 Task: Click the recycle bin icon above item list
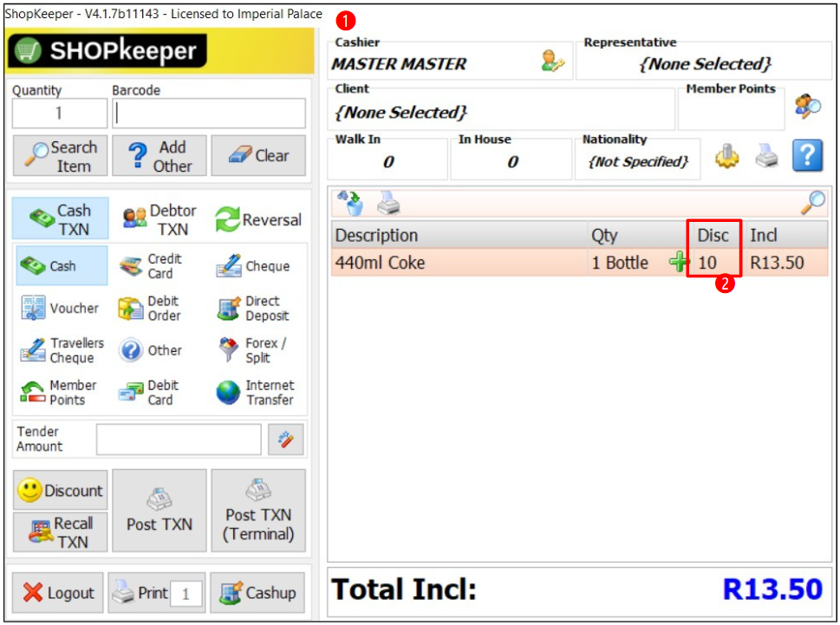tap(350, 203)
